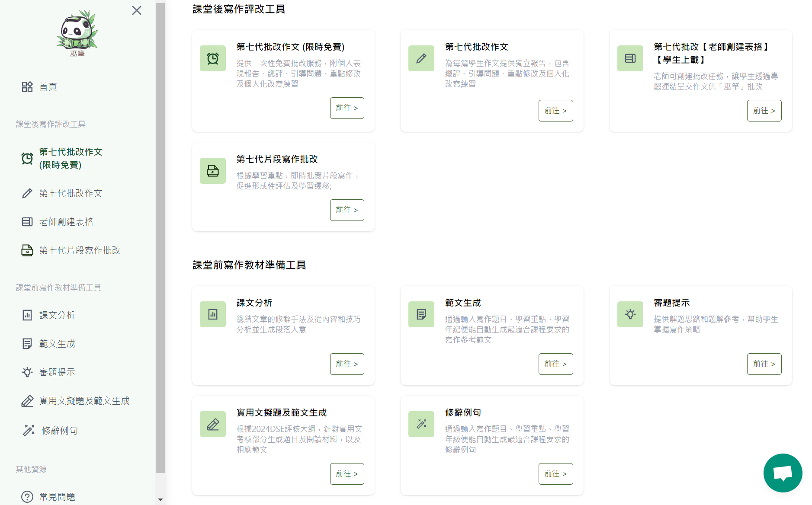Click the sidebar scrollbar down arrow
This screenshot has width=812, height=505.
point(160,500)
